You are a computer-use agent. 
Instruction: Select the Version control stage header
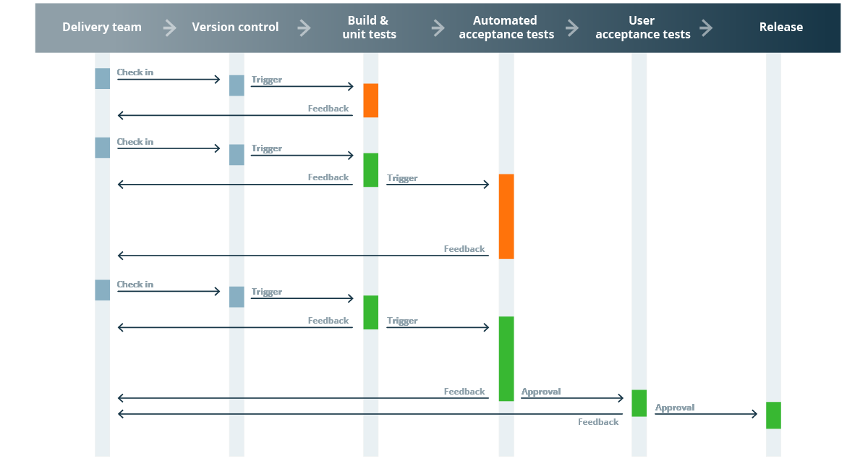pyautogui.click(x=235, y=28)
